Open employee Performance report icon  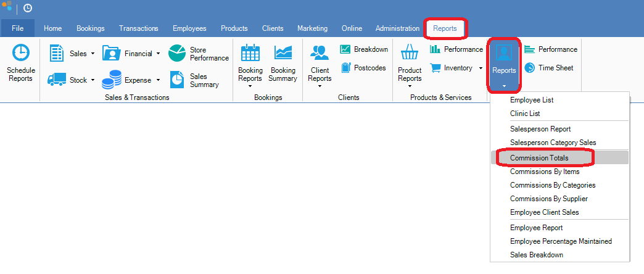(530, 49)
